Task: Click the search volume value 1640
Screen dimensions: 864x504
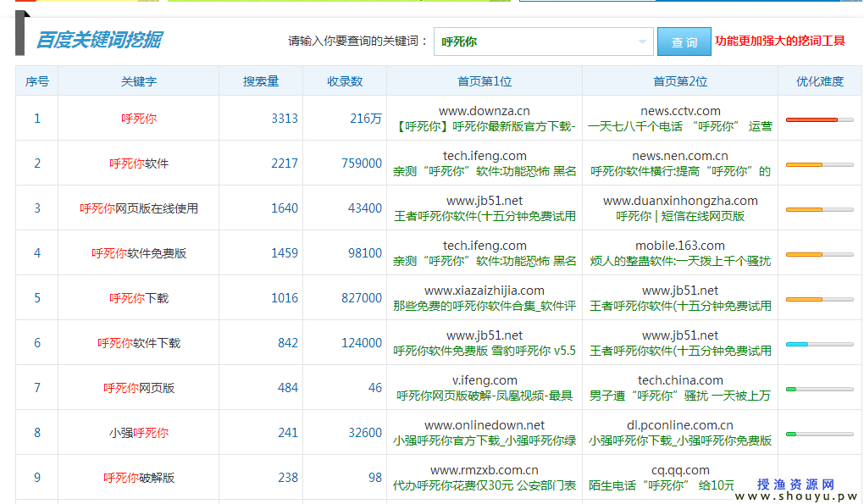Action: pos(285,208)
